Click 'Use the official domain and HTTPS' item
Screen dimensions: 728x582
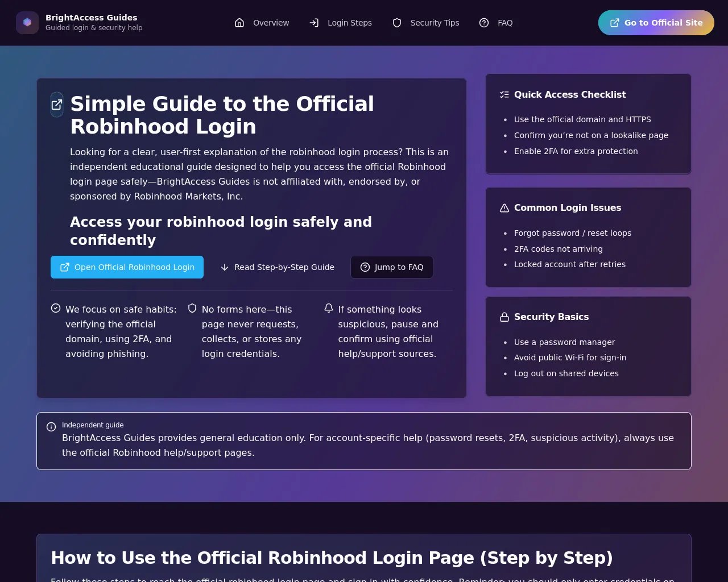pyautogui.click(x=582, y=119)
